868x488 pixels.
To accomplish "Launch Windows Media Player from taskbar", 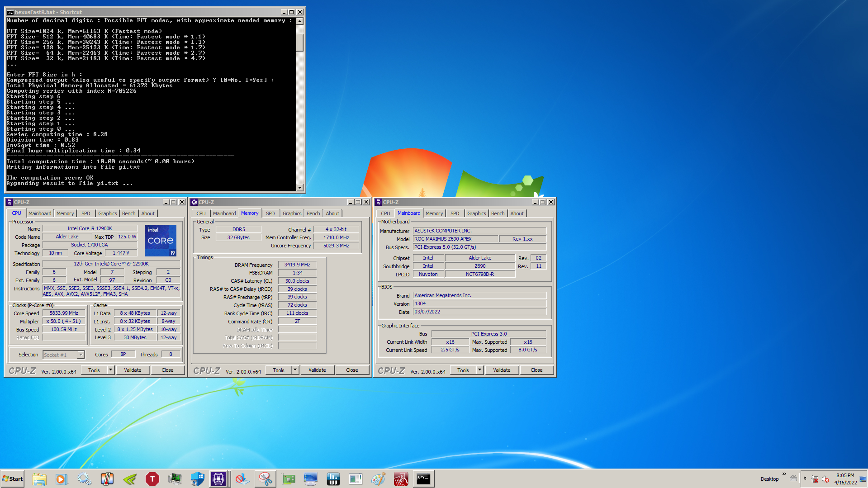I will tap(62, 479).
